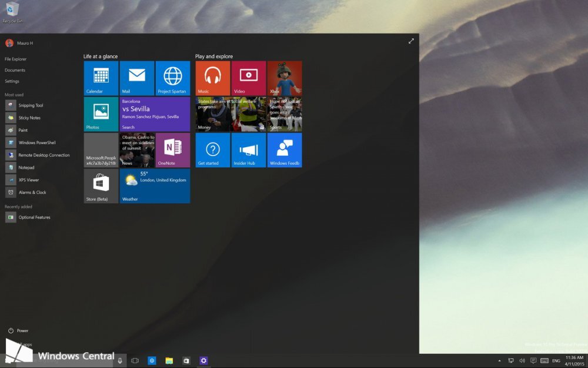Launch Project Spartan from the taskbar

152,360
